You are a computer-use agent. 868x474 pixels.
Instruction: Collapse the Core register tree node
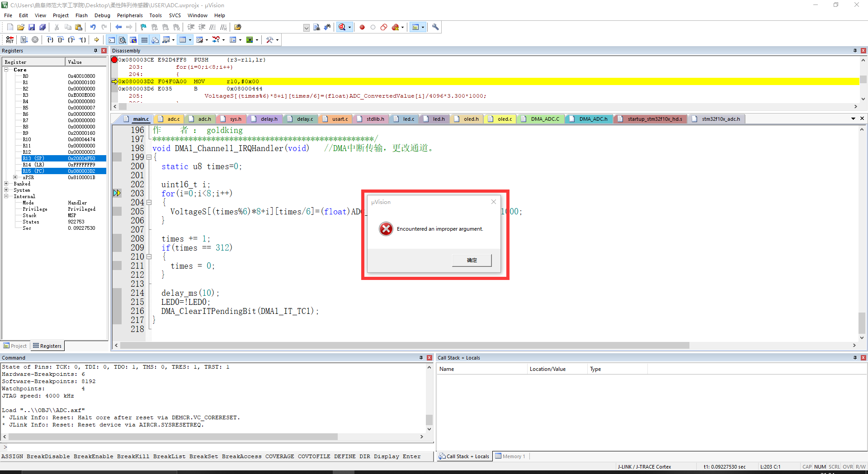coord(6,70)
